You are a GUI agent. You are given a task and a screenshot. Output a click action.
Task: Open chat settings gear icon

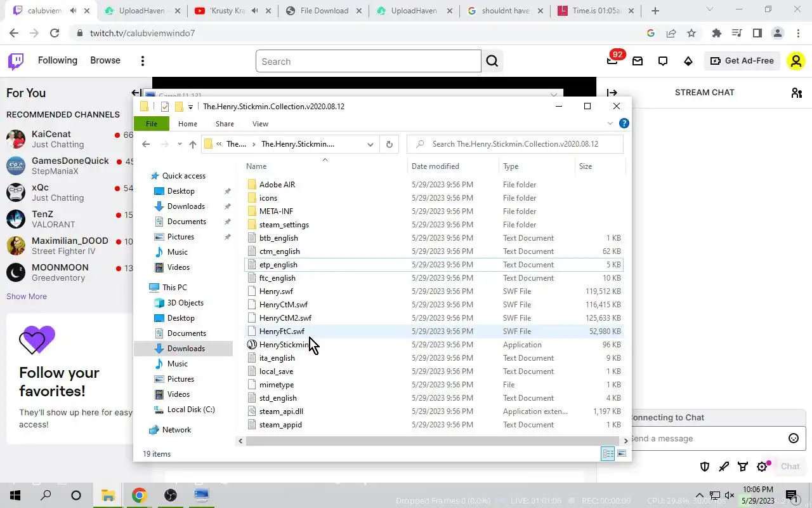click(x=763, y=467)
